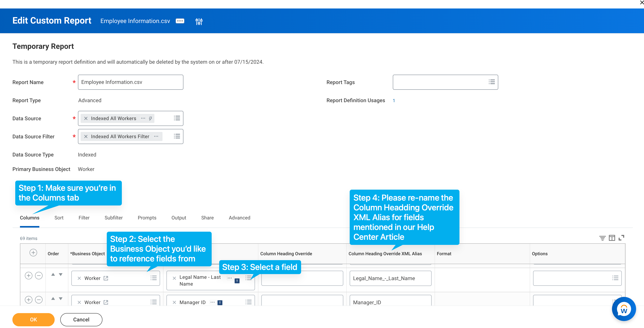The width and height of the screenshot is (644, 328).
Task: Click the Report Name text field
Action: [130, 82]
